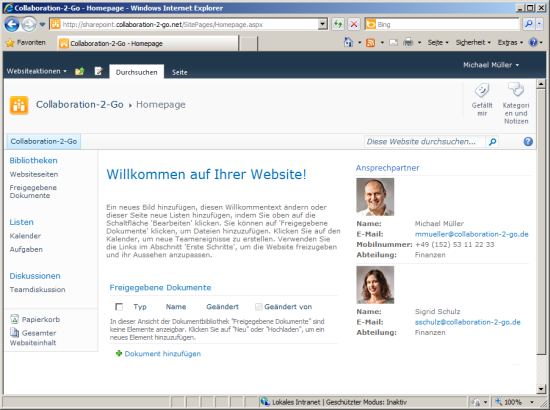Tick the select-all checkbox in documents header
Image resolution: width=550 pixels, height=410 pixels.
pyautogui.click(x=119, y=307)
